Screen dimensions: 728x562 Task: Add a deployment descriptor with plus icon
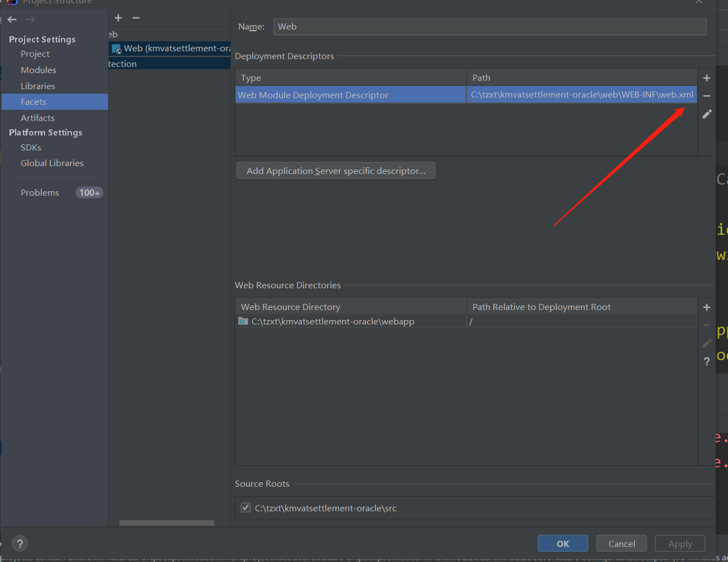[707, 78]
